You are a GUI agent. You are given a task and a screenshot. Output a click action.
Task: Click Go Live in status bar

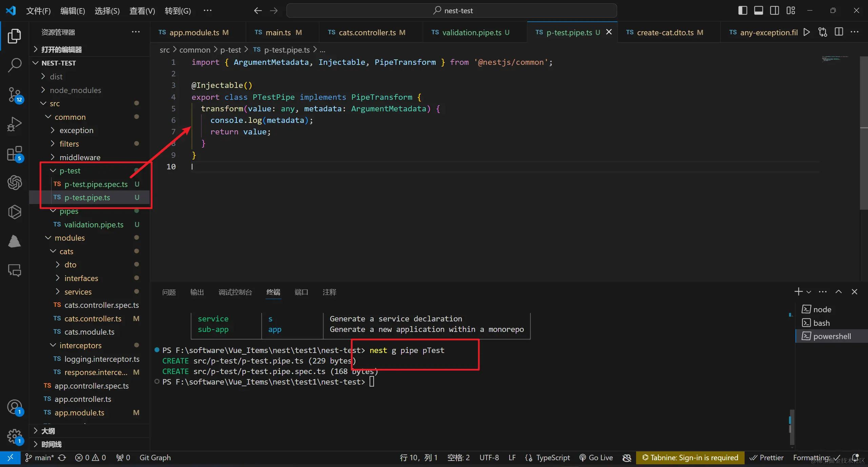(596, 457)
